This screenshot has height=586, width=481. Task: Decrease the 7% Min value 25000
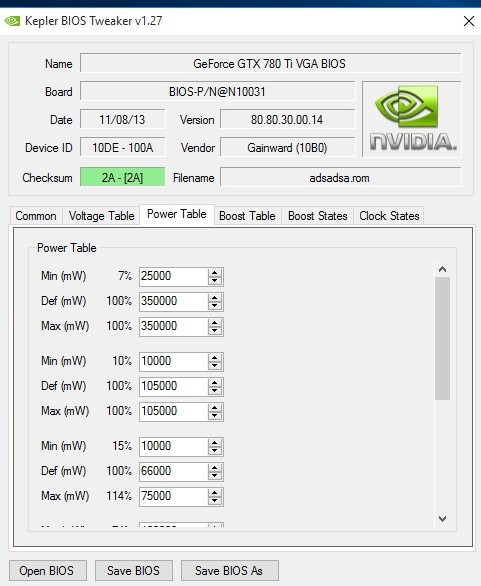tap(215, 281)
